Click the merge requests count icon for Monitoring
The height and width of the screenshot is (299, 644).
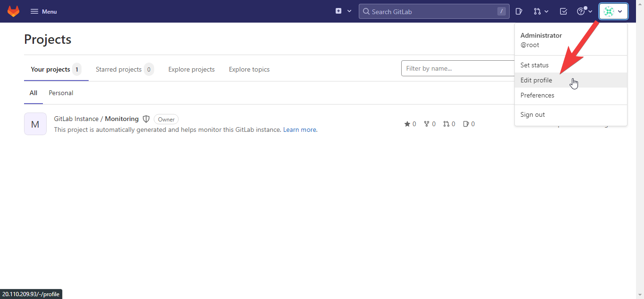coord(446,124)
